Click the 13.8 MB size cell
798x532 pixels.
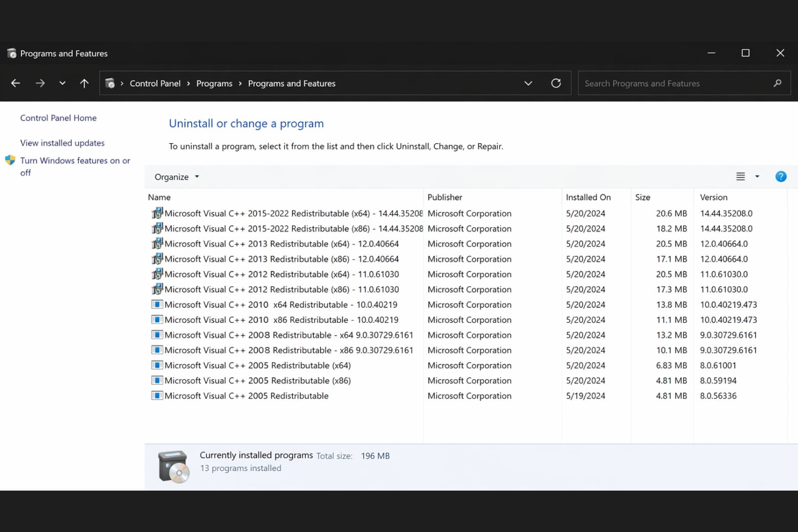(672, 304)
